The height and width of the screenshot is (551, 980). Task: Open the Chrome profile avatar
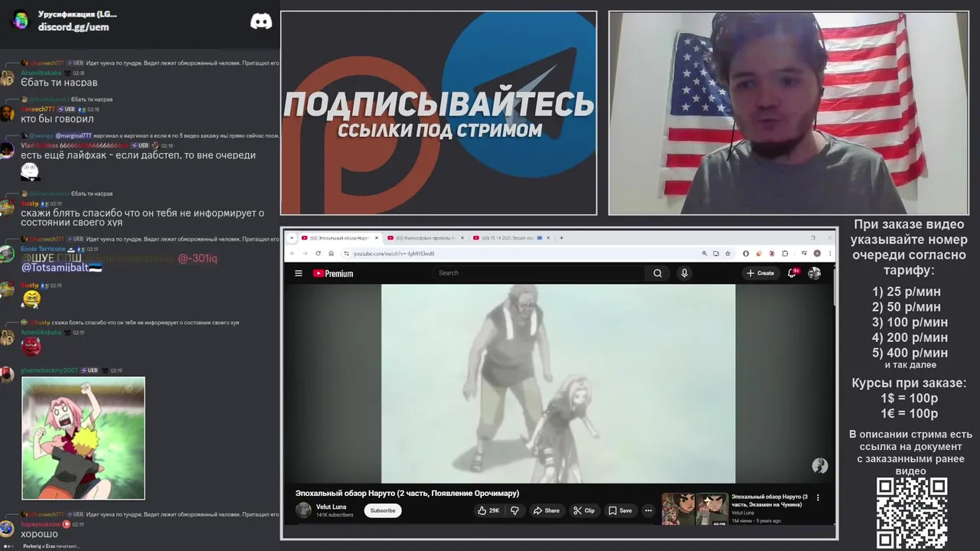(x=817, y=253)
